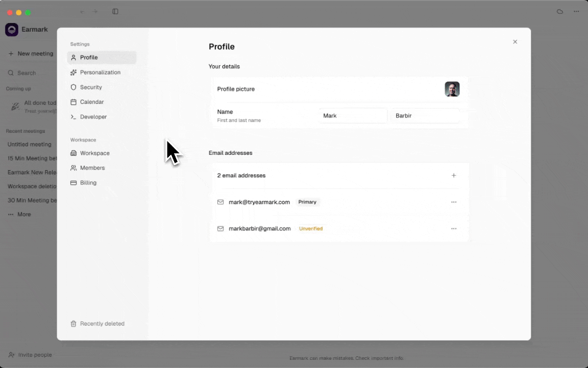Click the Calendar settings icon

coord(73,102)
